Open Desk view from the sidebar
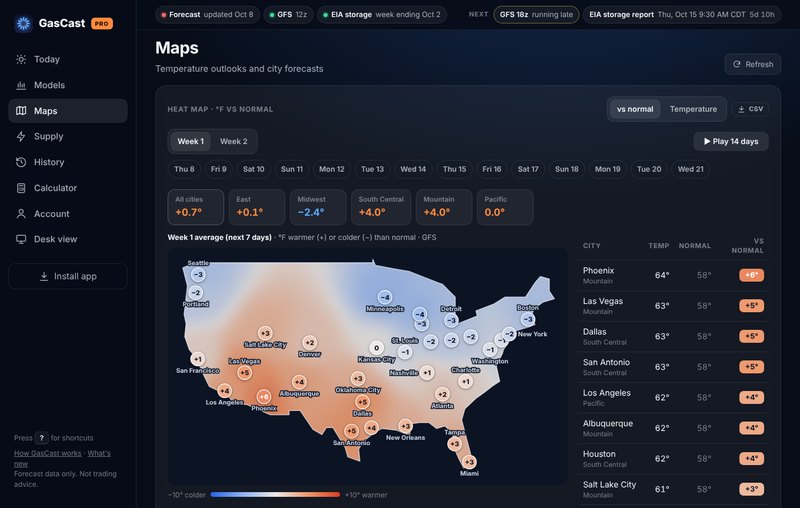 [68, 239]
